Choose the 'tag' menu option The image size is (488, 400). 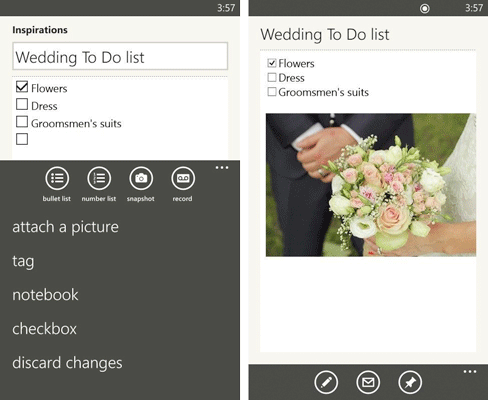click(x=23, y=262)
